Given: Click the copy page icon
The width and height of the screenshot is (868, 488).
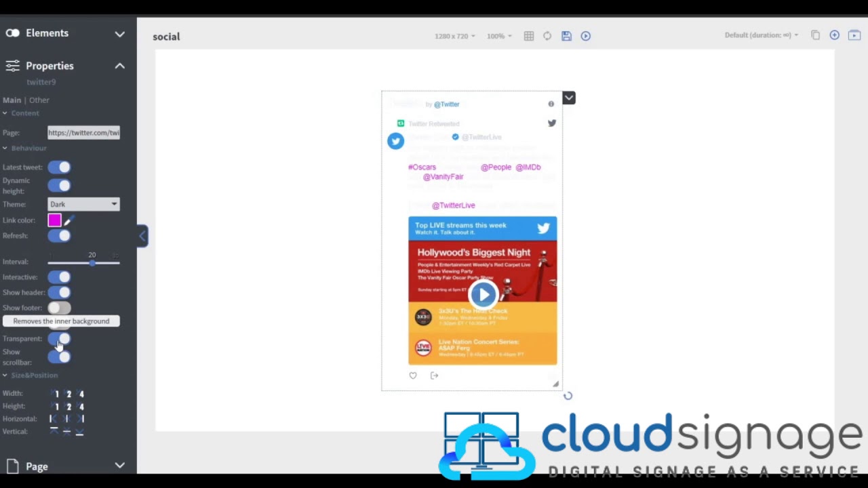Looking at the screenshot, I should click(x=816, y=35).
